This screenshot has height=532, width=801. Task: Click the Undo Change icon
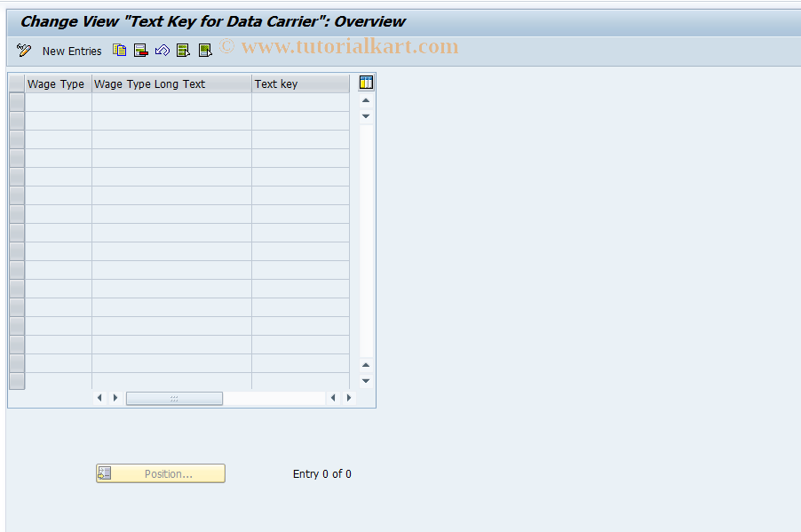point(163,51)
